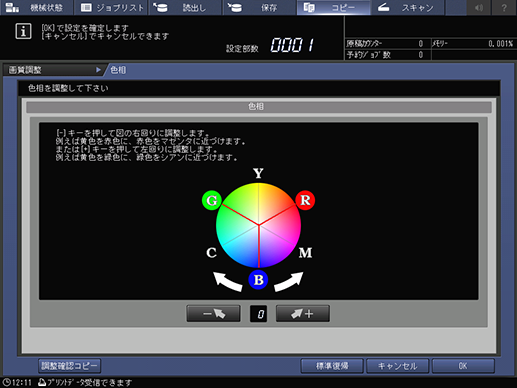Screen dimensions: 517x388
Task: Open the 保存 store tab
Action: click(x=259, y=7)
